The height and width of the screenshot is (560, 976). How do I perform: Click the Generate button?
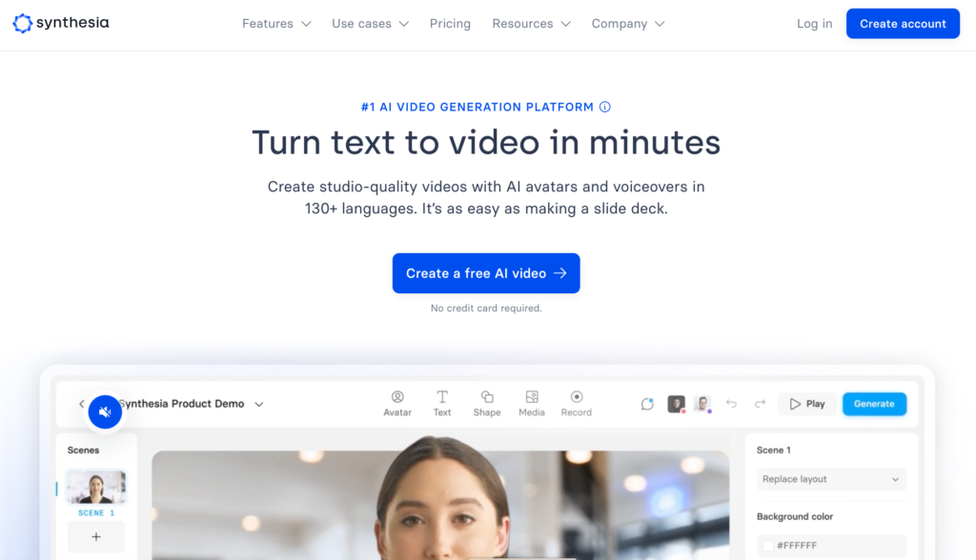click(874, 404)
